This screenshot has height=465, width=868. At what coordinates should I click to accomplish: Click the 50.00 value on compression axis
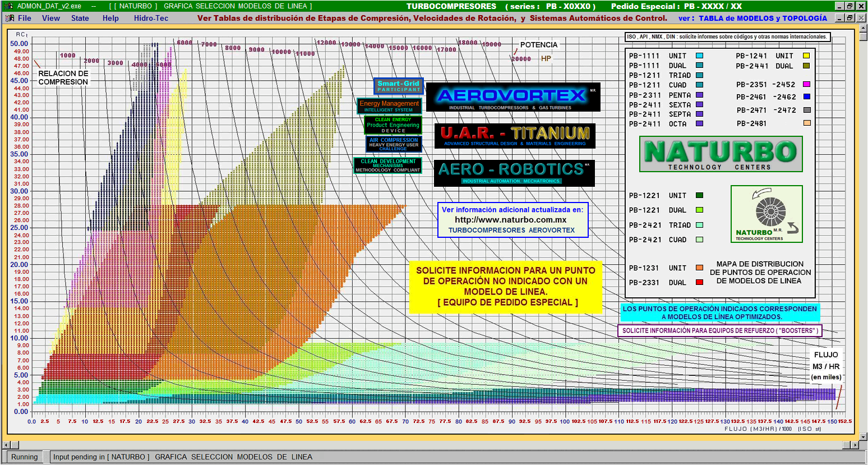[19, 44]
